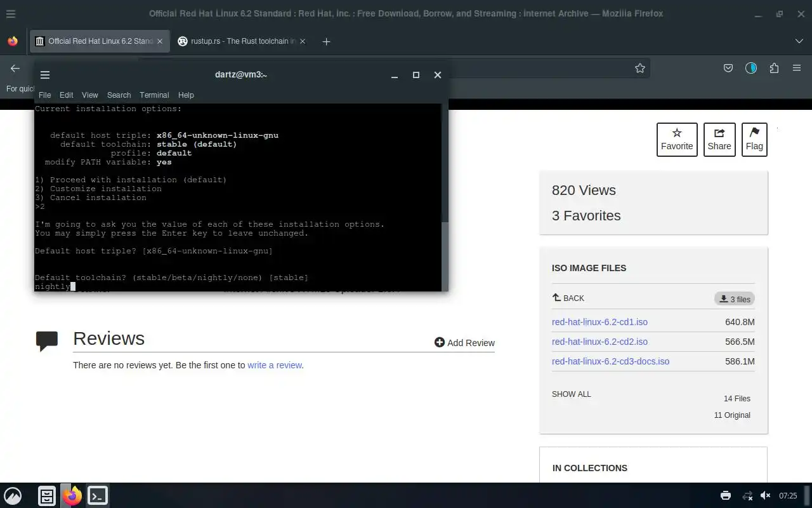812x508 pixels.
Task: Open the terminal hamburger menu icon
Action: pyautogui.click(x=45, y=75)
